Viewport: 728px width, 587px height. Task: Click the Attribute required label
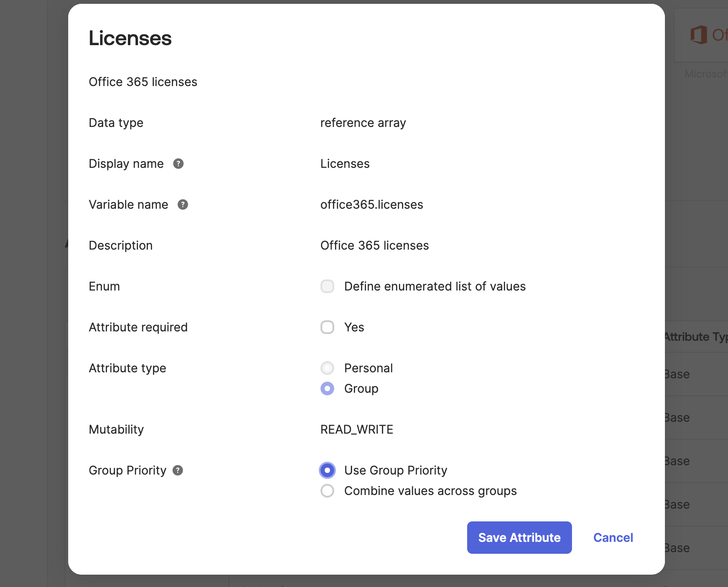pyautogui.click(x=138, y=327)
